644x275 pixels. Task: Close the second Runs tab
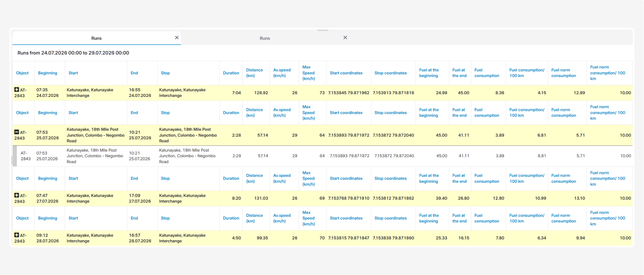tap(345, 38)
